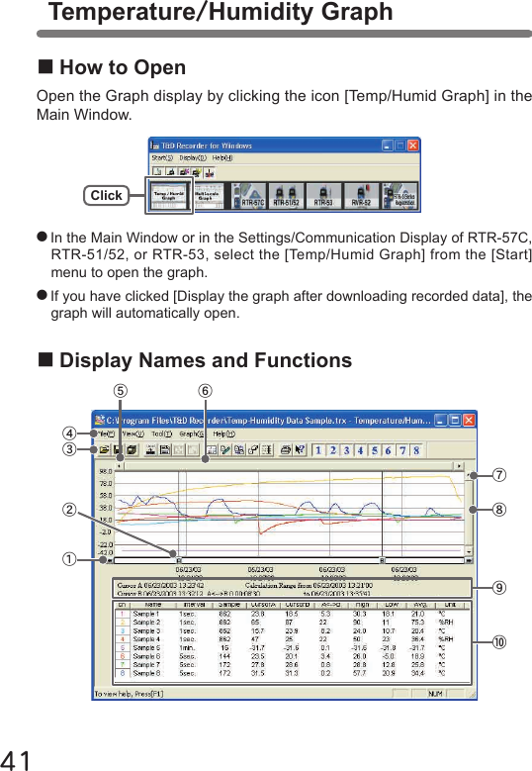The image size is (532, 771).
Task: Open the Display menu in T&D Recorder window
Action: coord(193,157)
